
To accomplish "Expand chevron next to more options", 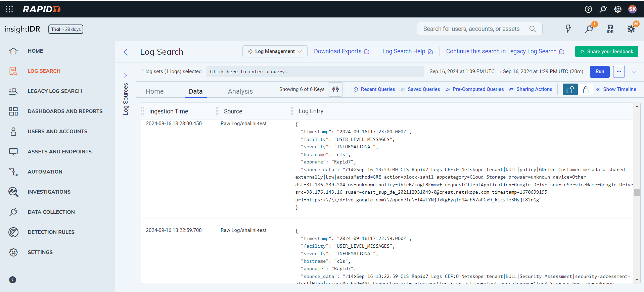I will click(634, 71).
